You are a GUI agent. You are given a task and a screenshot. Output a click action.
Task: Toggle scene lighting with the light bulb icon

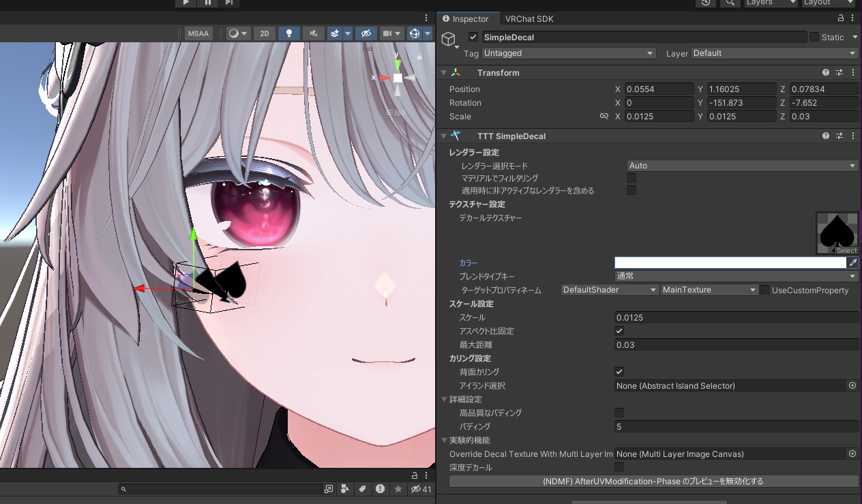[x=288, y=33]
